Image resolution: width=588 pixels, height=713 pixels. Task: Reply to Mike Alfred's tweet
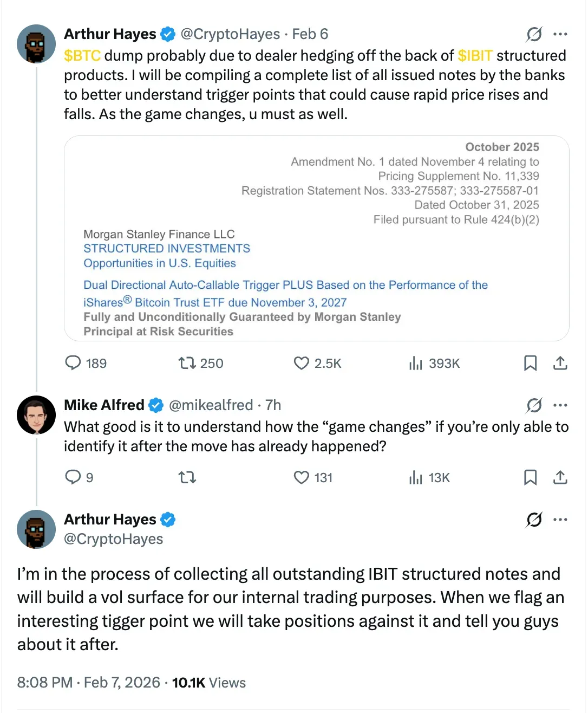(x=73, y=477)
